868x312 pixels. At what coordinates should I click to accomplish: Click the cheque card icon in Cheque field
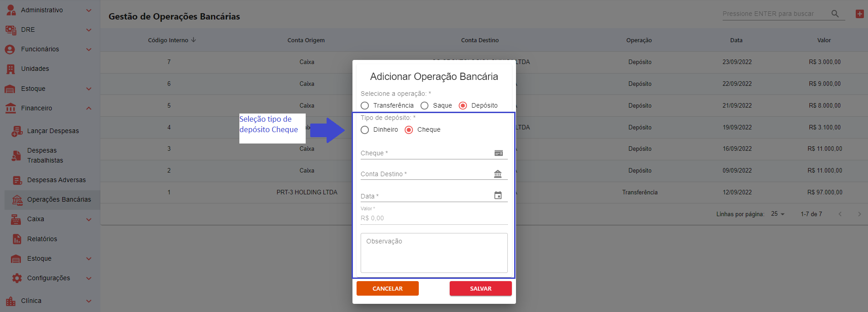tap(498, 153)
